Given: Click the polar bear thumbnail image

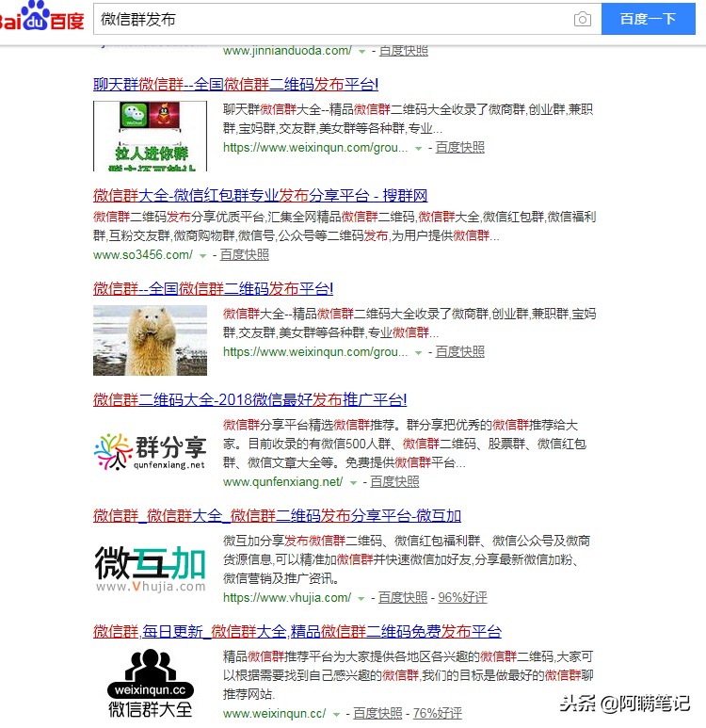Looking at the screenshot, I should [150, 340].
